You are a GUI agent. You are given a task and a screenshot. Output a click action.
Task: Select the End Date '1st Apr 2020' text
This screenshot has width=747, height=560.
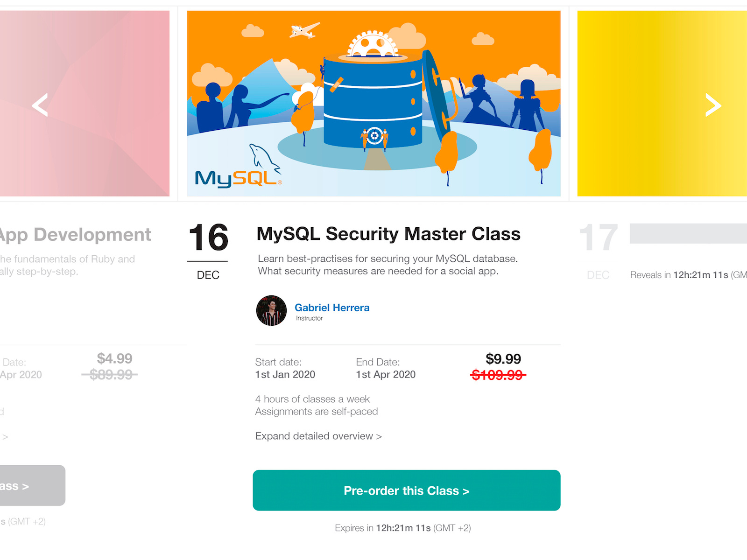pyautogui.click(x=385, y=374)
